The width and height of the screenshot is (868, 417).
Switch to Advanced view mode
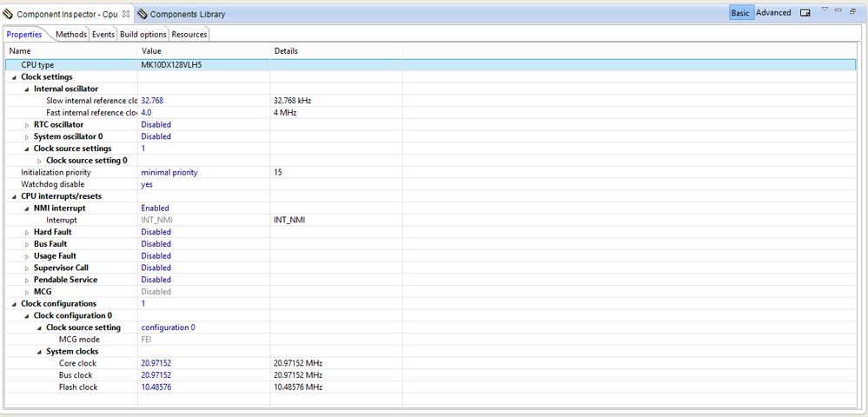[x=773, y=13]
